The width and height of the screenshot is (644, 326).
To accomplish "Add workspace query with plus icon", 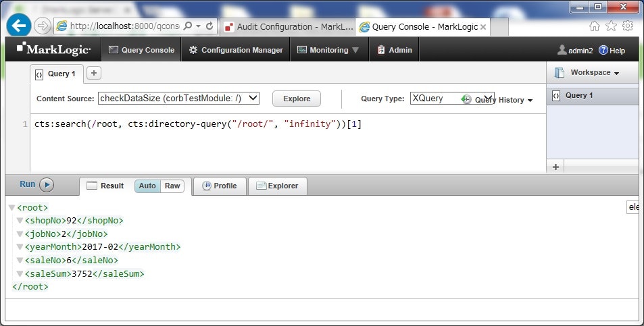I will click(555, 167).
